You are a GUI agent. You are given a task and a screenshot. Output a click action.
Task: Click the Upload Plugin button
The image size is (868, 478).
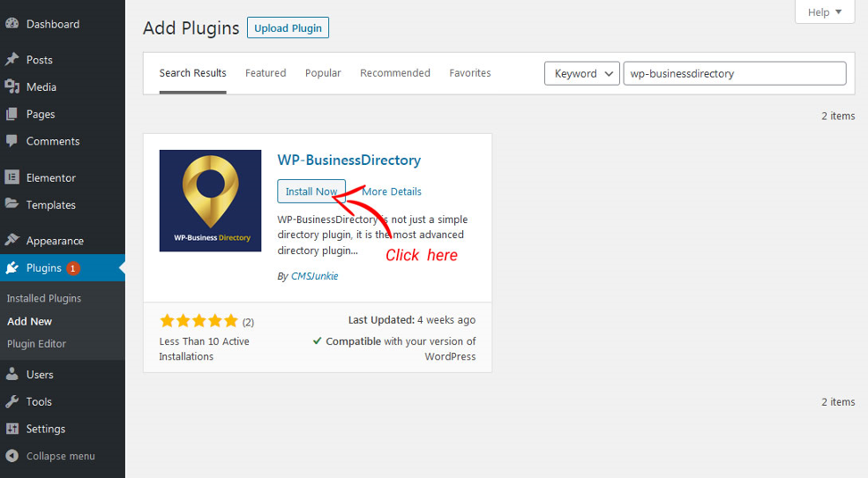tap(288, 28)
